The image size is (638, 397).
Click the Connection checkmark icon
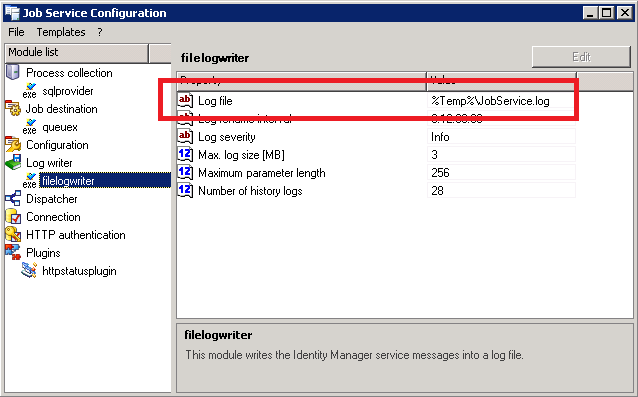[x=13, y=217]
